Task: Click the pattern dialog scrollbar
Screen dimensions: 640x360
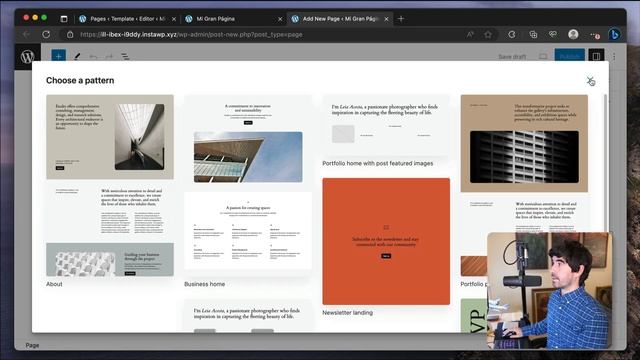Action: pos(605,163)
